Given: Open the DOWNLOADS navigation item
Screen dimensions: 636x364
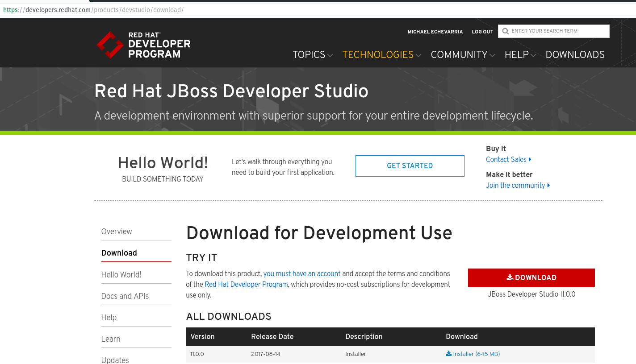Looking at the screenshot, I should [x=575, y=54].
